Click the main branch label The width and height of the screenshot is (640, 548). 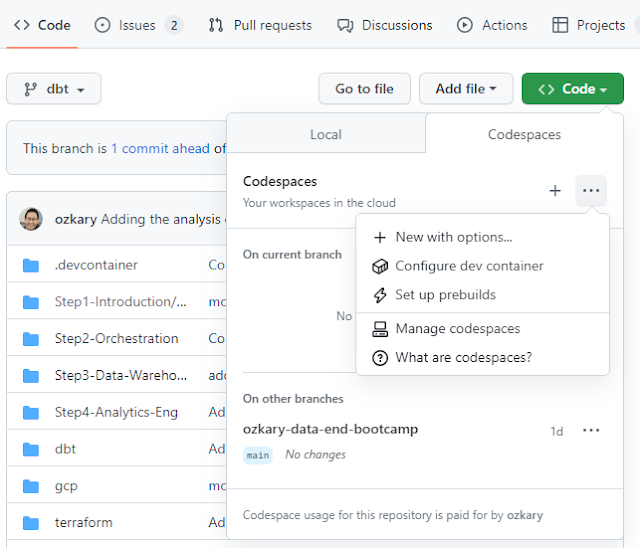pyautogui.click(x=258, y=455)
